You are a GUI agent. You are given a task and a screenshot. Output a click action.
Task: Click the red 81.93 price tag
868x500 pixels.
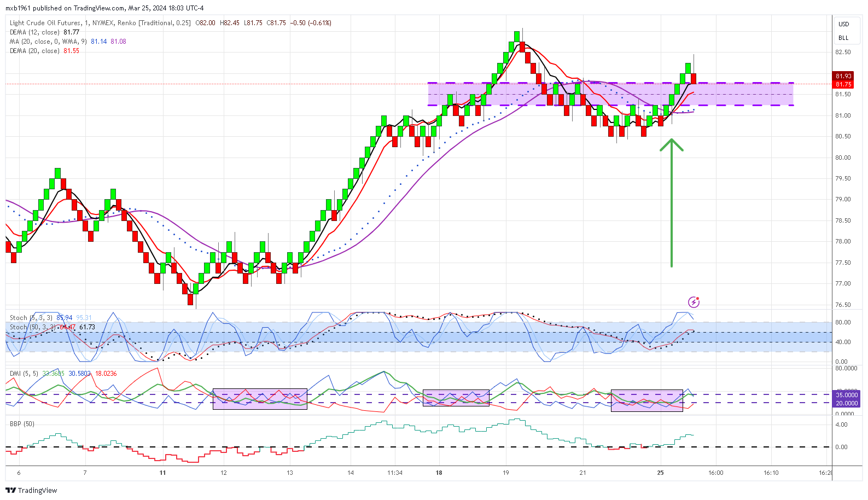(x=843, y=76)
